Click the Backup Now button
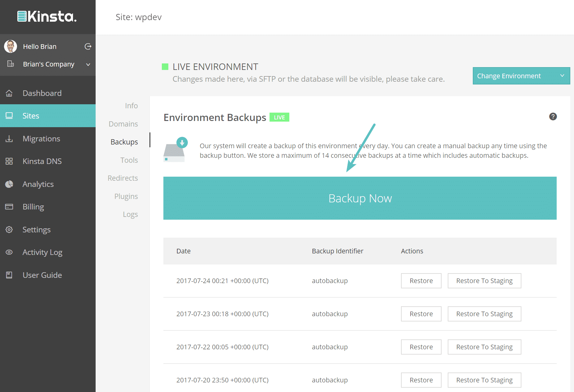The height and width of the screenshot is (392, 574). (360, 198)
